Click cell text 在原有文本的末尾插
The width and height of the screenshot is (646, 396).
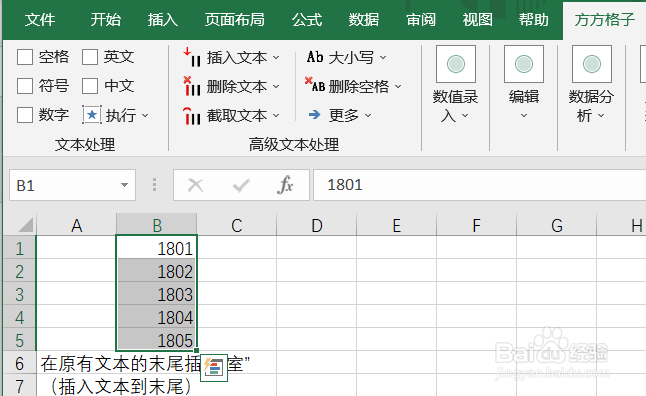pyautogui.click(x=121, y=363)
